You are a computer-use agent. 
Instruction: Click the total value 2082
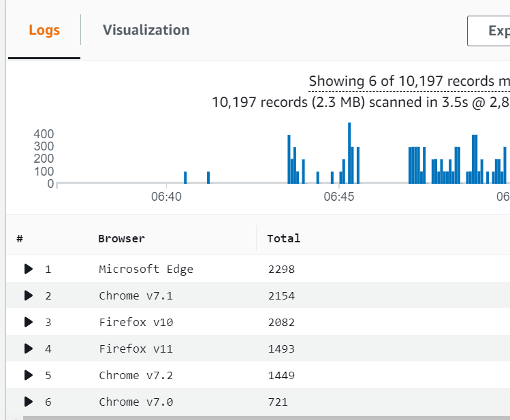click(x=281, y=322)
